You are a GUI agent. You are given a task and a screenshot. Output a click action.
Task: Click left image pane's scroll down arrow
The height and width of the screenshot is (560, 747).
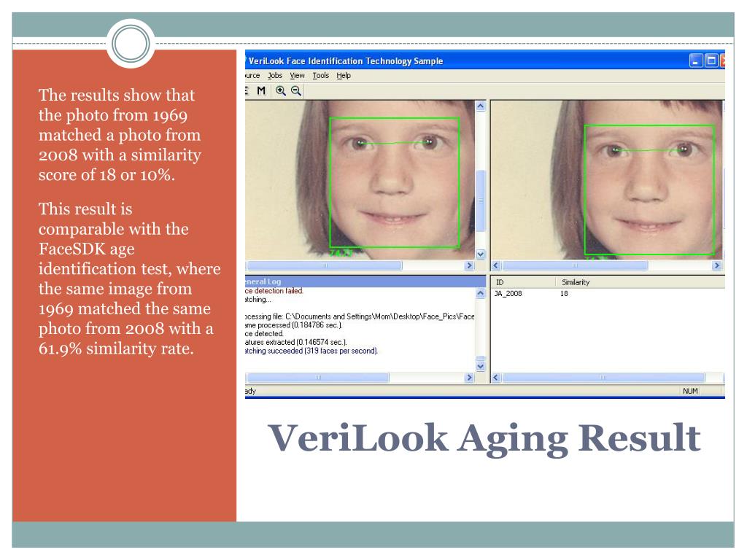[x=480, y=254]
